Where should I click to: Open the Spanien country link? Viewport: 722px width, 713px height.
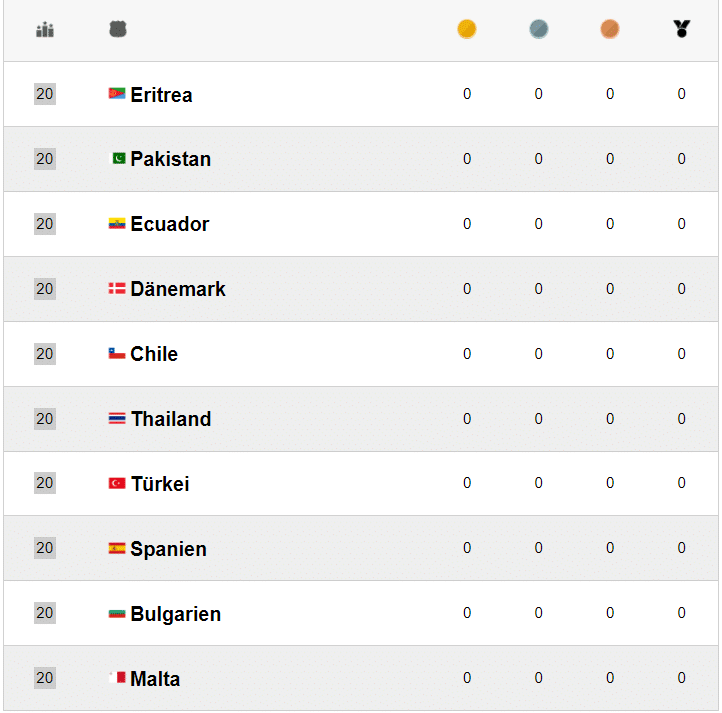pos(168,549)
